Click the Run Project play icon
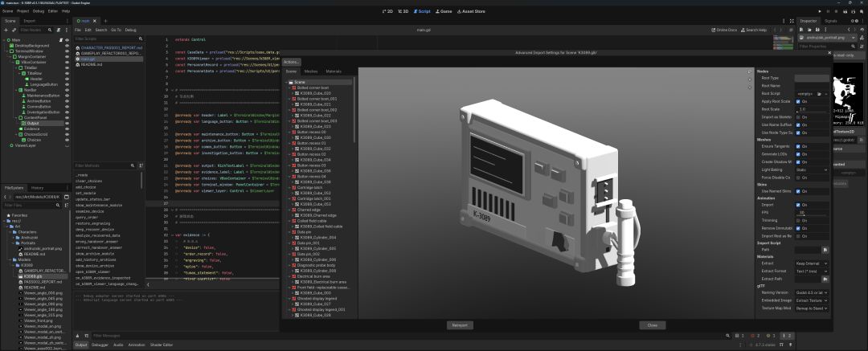The image size is (868, 351). [821, 11]
